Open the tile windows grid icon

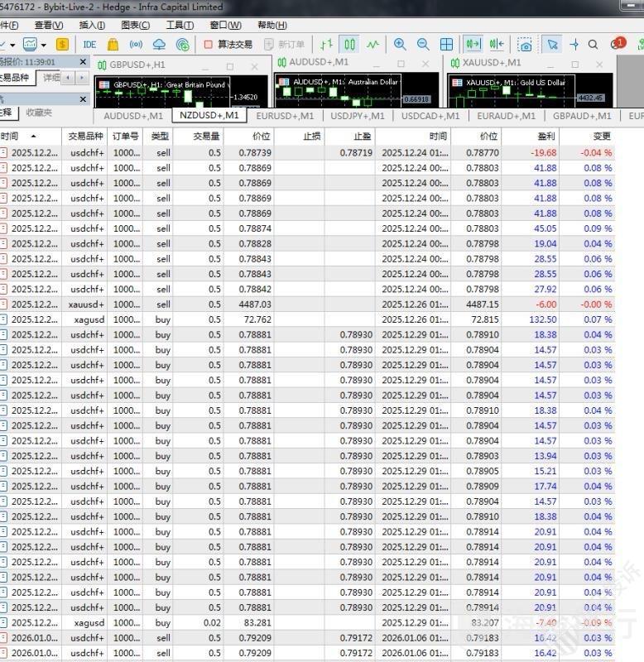tap(446, 44)
